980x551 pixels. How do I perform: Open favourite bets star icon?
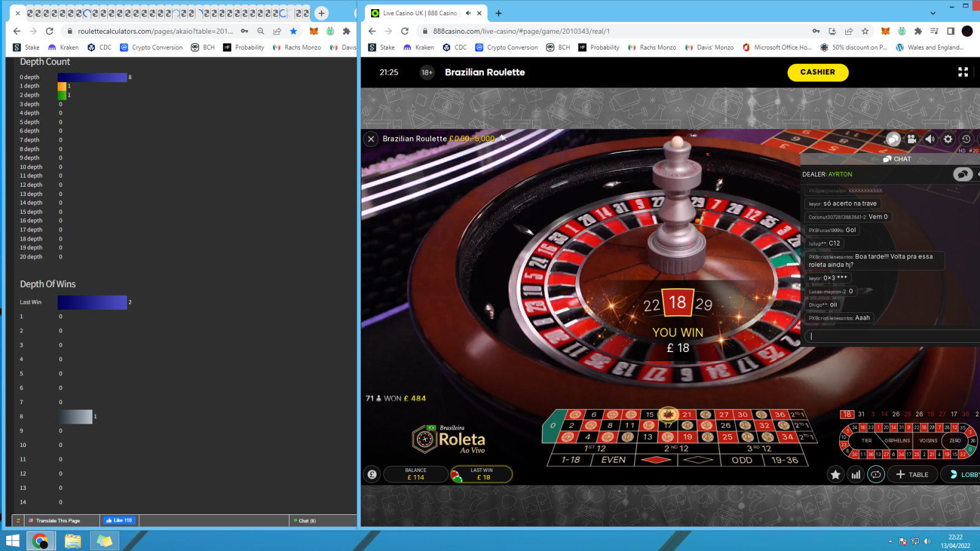[835, 474]
